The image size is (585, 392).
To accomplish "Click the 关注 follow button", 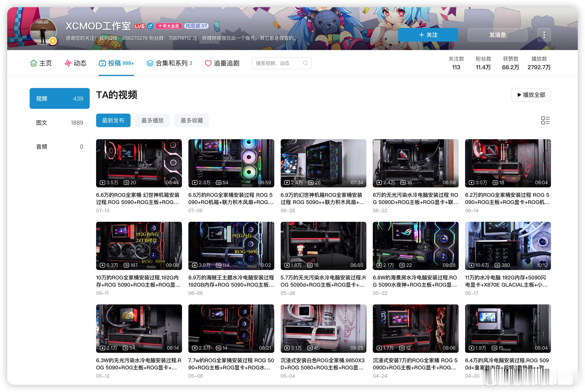I will point(428,35).
